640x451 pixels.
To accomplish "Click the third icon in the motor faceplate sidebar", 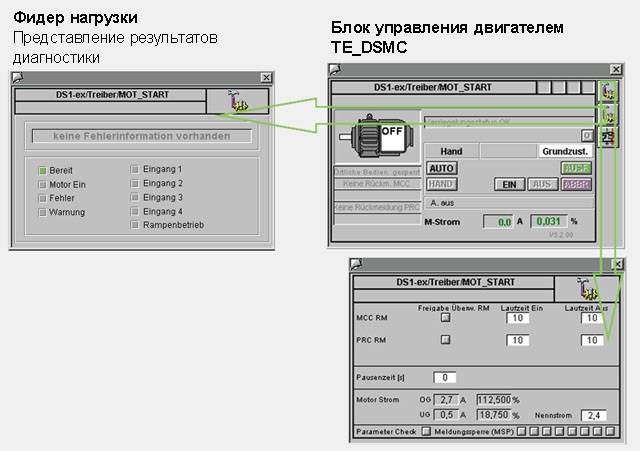I will coord(607,135).
